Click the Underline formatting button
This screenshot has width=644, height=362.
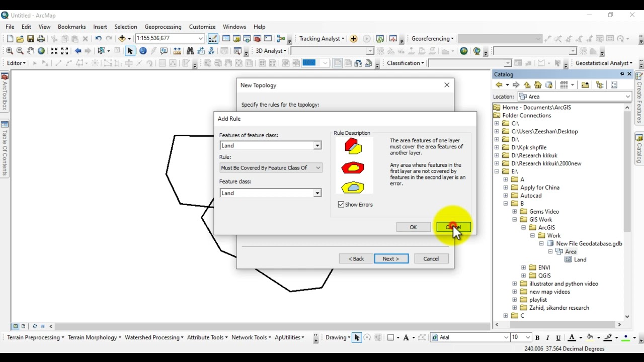[x=557, y=338]
